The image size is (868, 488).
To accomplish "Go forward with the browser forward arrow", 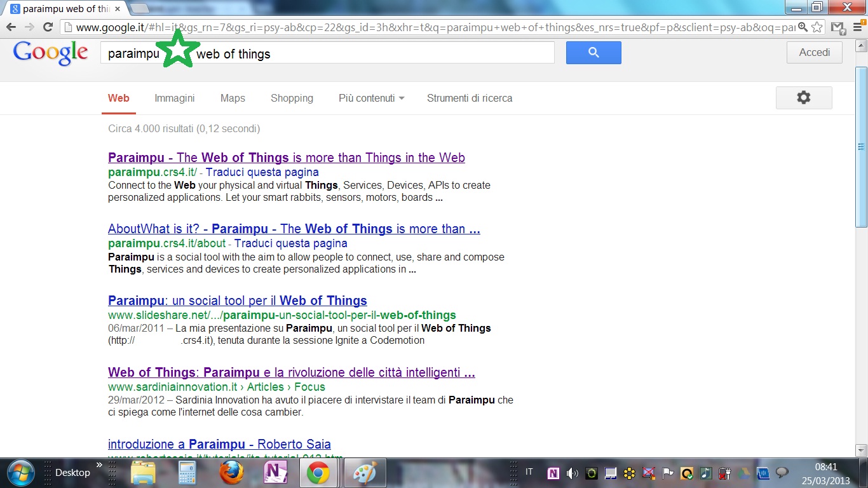I will pos(29,27).
